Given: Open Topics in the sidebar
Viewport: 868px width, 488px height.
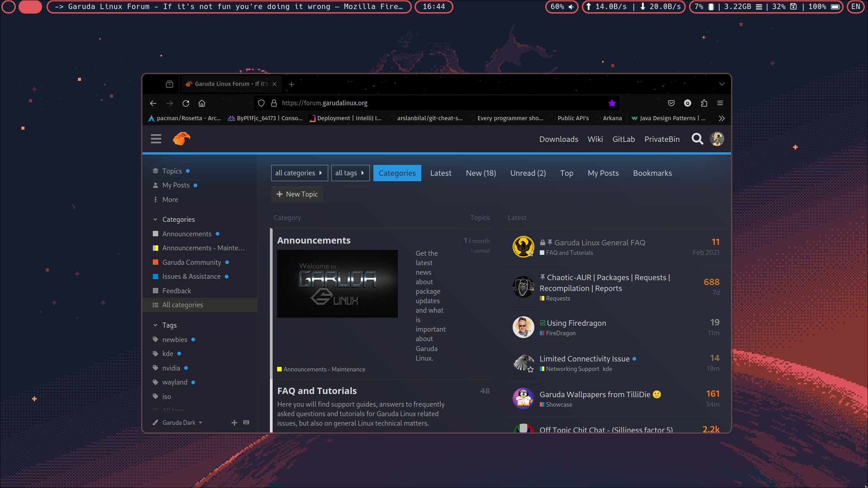Looking at the screenshot, I should pyautogui.click(x=172, y=171).
